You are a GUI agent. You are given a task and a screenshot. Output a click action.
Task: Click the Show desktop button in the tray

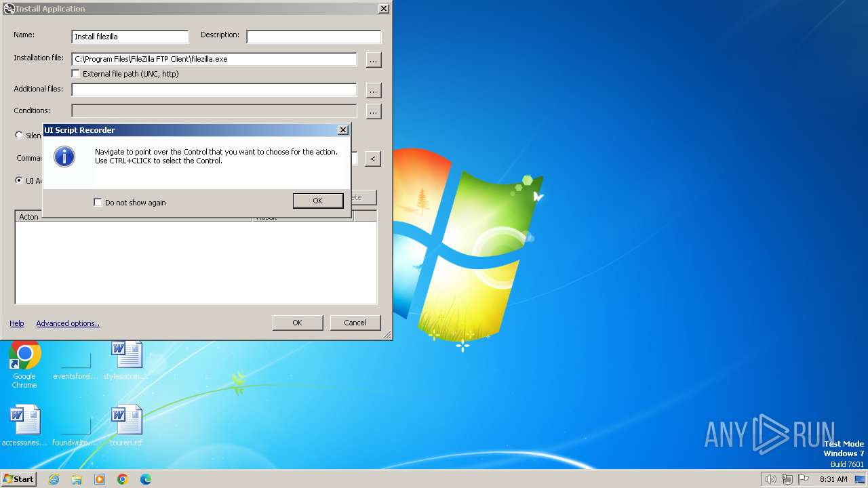click(x=861, y=479)
